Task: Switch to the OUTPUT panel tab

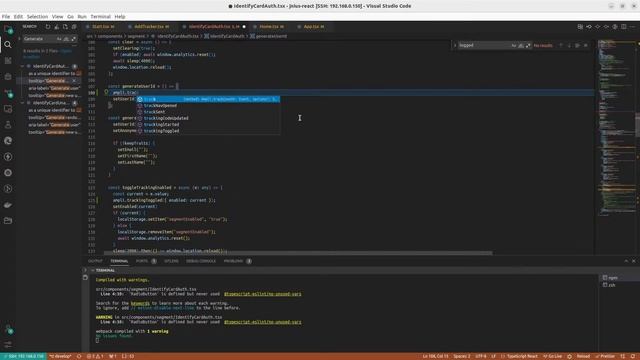Action: tap(95, 261)
